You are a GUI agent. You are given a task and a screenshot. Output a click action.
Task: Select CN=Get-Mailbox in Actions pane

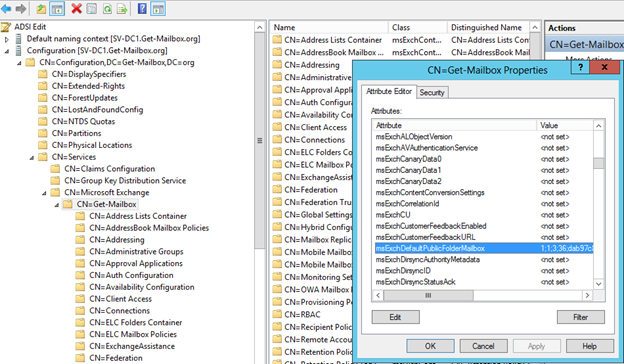(x=586, y=45)
